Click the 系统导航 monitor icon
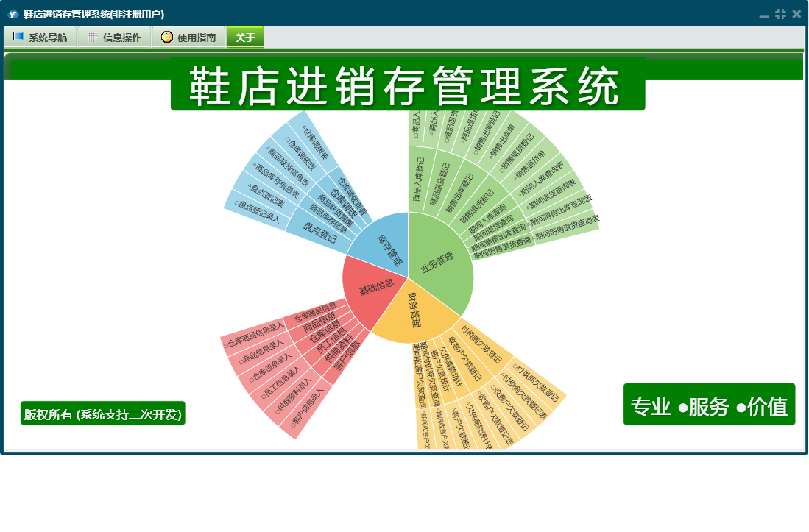The image size is (809, 532). coord(18,37)
